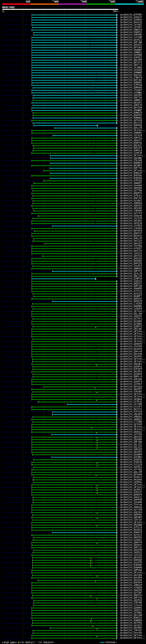Open hit UniRef100_Q40191
Viewport: 146px width, 644px height.
(131, 22)
